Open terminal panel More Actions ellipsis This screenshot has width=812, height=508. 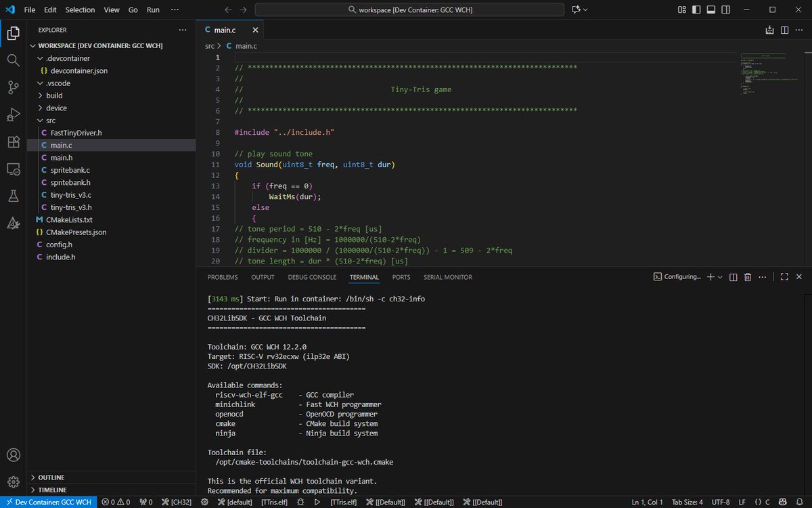coord(763,277)
